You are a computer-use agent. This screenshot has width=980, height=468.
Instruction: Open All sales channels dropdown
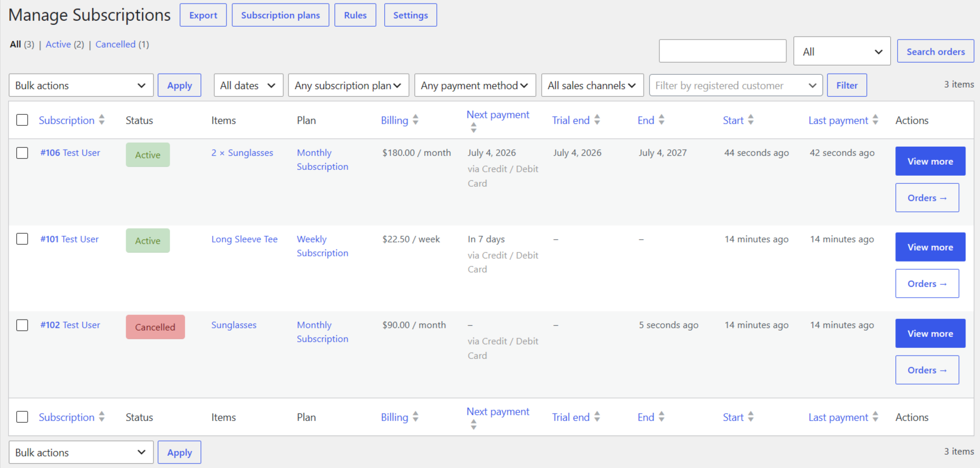pos(592,85)
